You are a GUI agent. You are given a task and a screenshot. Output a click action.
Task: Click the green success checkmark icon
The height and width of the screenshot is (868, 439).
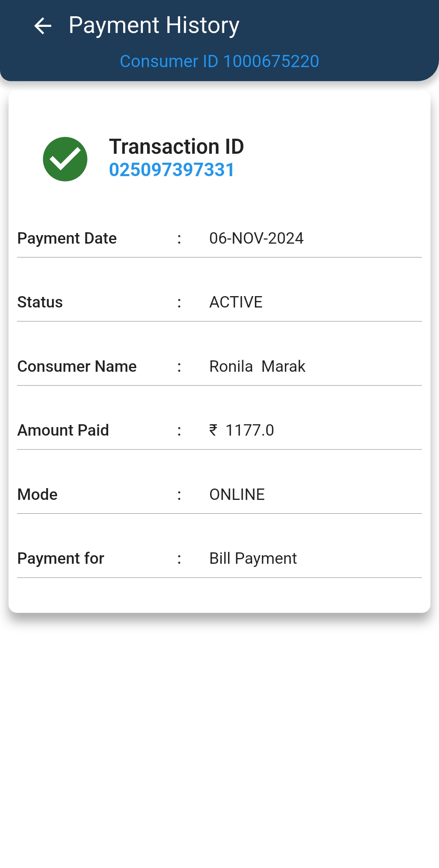(x=65, y=159)
